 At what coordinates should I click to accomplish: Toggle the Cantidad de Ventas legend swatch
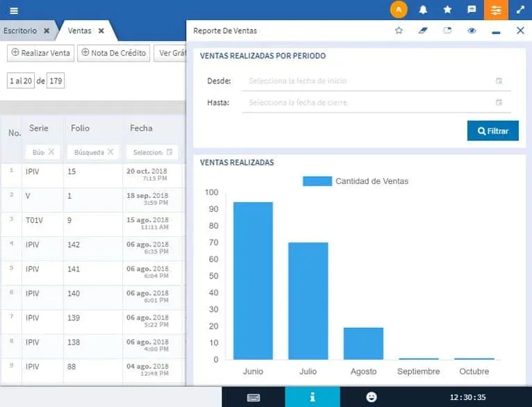tap(317, 181)
